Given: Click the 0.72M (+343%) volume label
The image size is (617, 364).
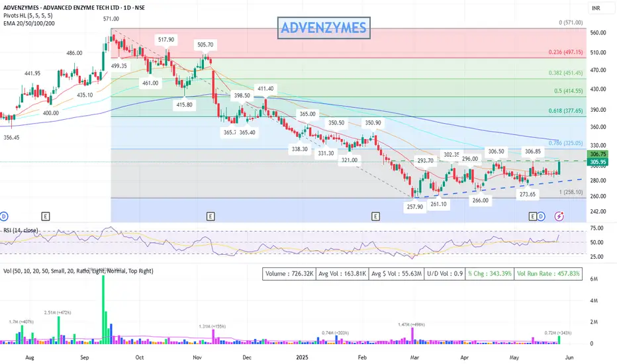Looking at the screenshot, I should tap(558, 333).
